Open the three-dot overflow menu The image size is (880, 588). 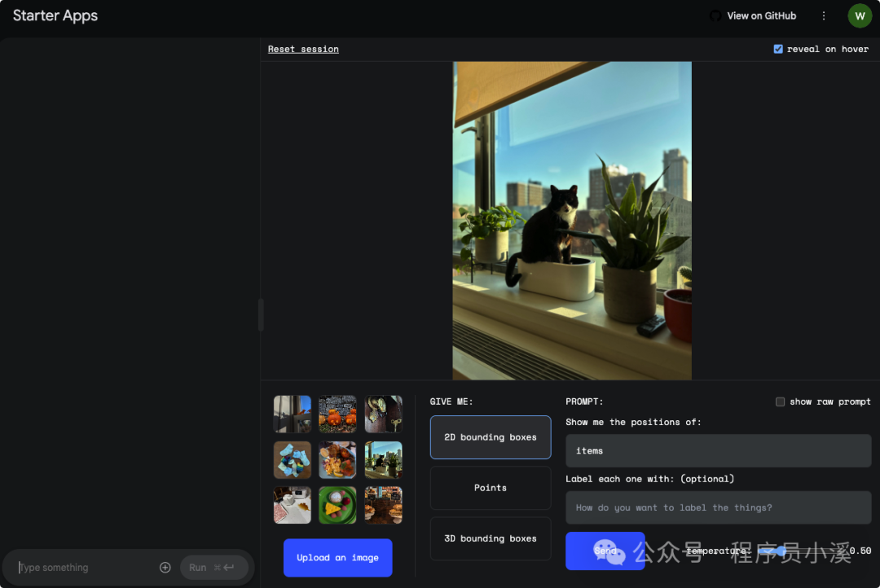pyautogui.click(x=824, y=15)
